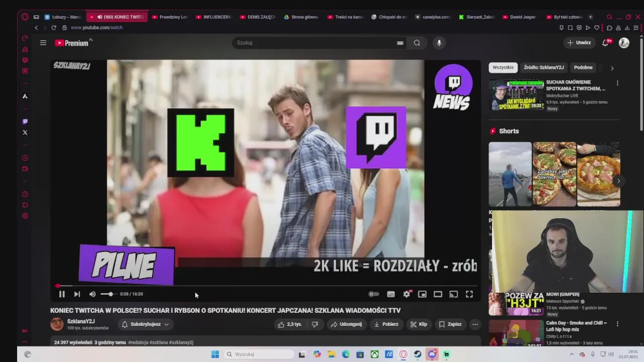Open Twitch panel in Opera sidebar

tap(25, 121)
